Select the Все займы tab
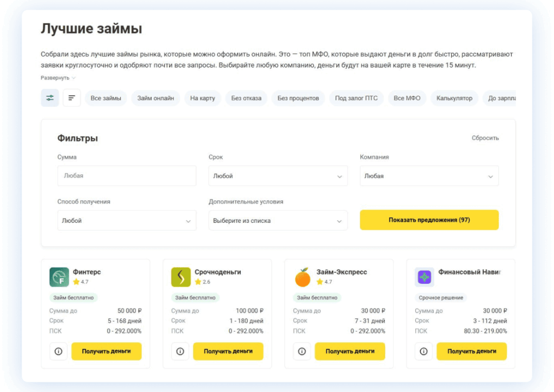 [105, 98]
